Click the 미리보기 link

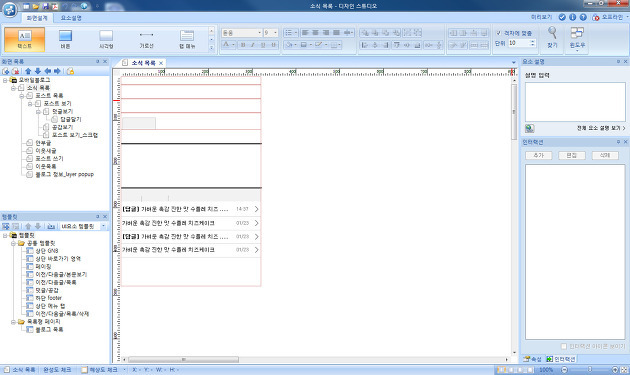(x=541, y=17)
